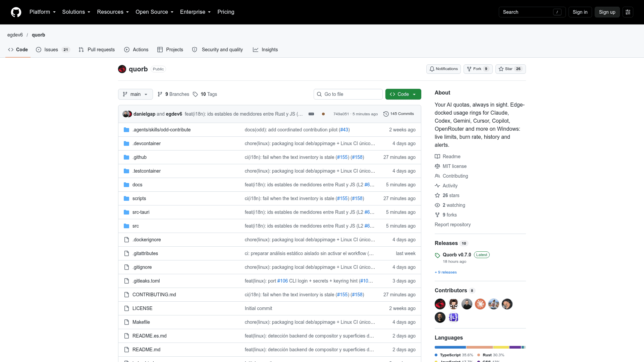Switch to the Pull requests tab
This screenshot has width=644, height=362.
[x=97, y=50]
